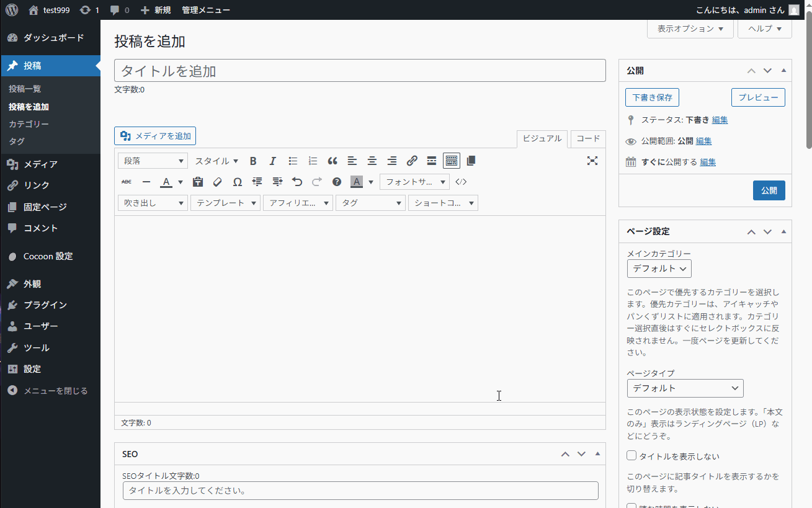
Task: Edit the 公開範囲 visibility link
Action: tap(704, 141)
